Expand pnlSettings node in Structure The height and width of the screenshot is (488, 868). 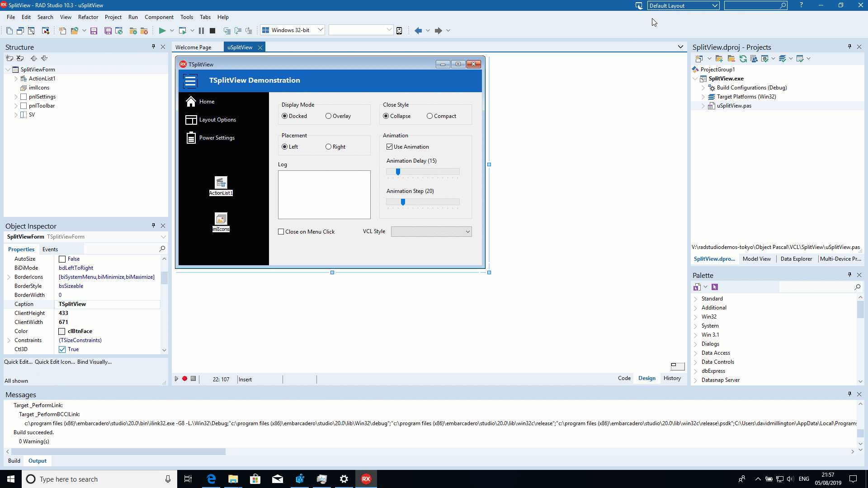coord(16,97)
